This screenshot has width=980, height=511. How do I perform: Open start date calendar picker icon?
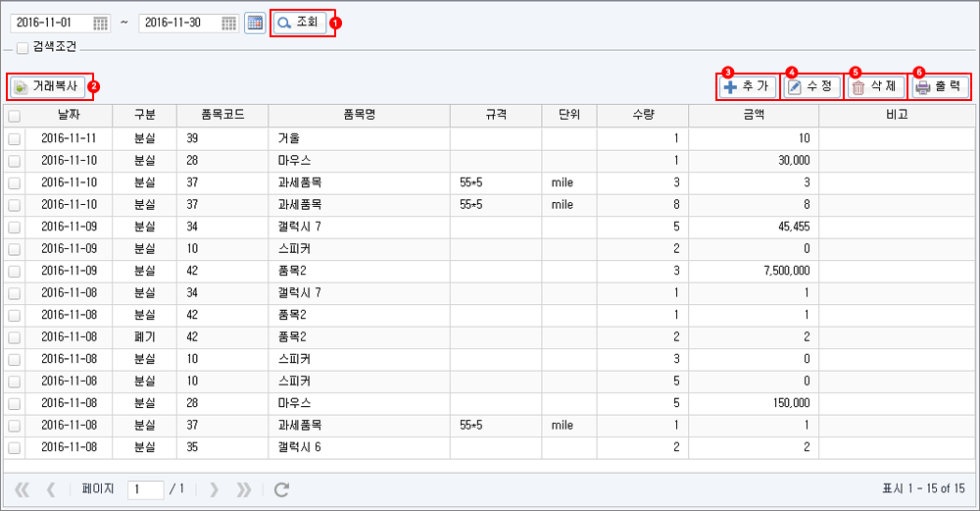pos(101,24)
